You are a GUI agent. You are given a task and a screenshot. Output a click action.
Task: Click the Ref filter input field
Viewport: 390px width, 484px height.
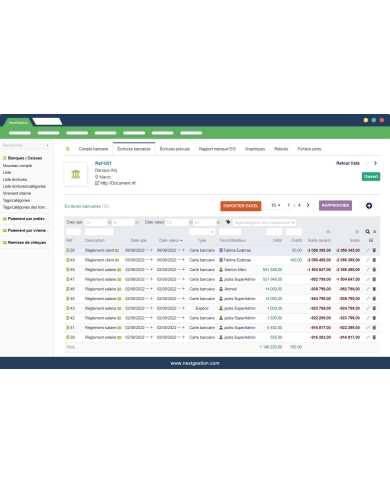coord(73,232)
